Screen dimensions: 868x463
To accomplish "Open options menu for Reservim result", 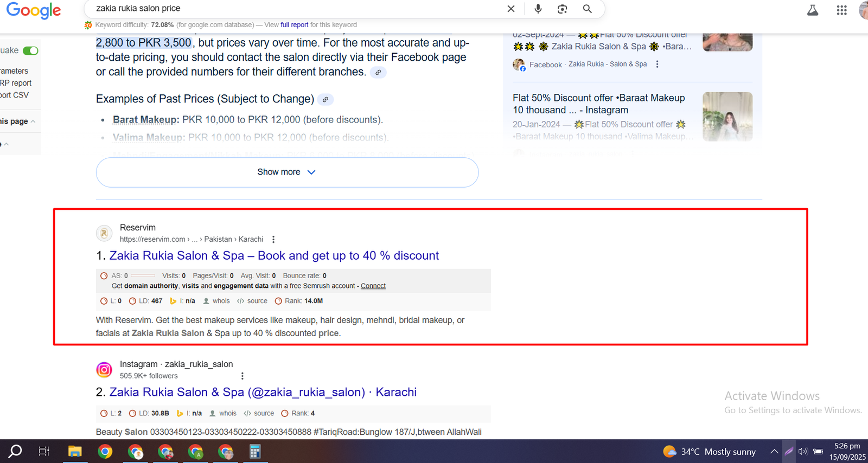I will 273,240.
